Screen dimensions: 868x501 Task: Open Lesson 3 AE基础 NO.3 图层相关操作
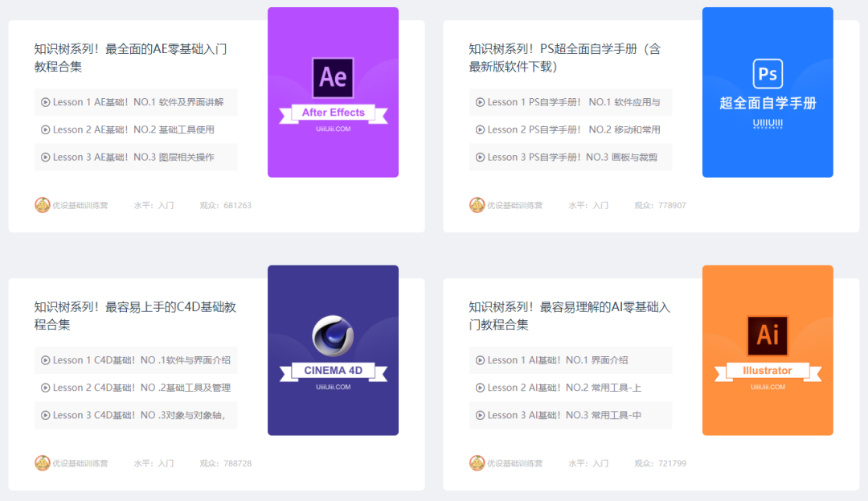(x=136, y=158)
